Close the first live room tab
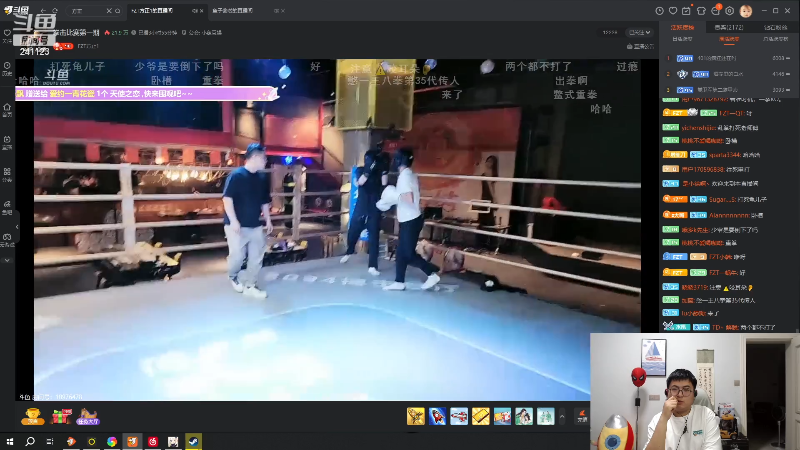The image size is (800, 450). pyautogui.click(x=202, y=11)
